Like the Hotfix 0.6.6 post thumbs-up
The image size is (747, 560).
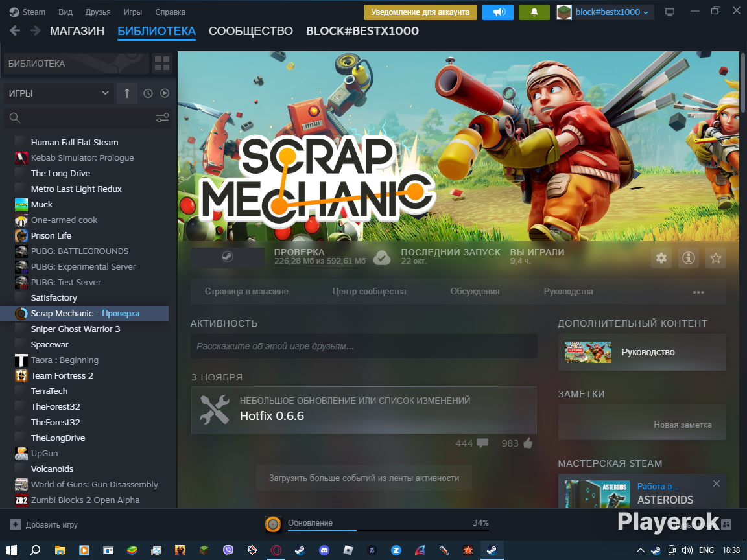click(x=528, y=443)
